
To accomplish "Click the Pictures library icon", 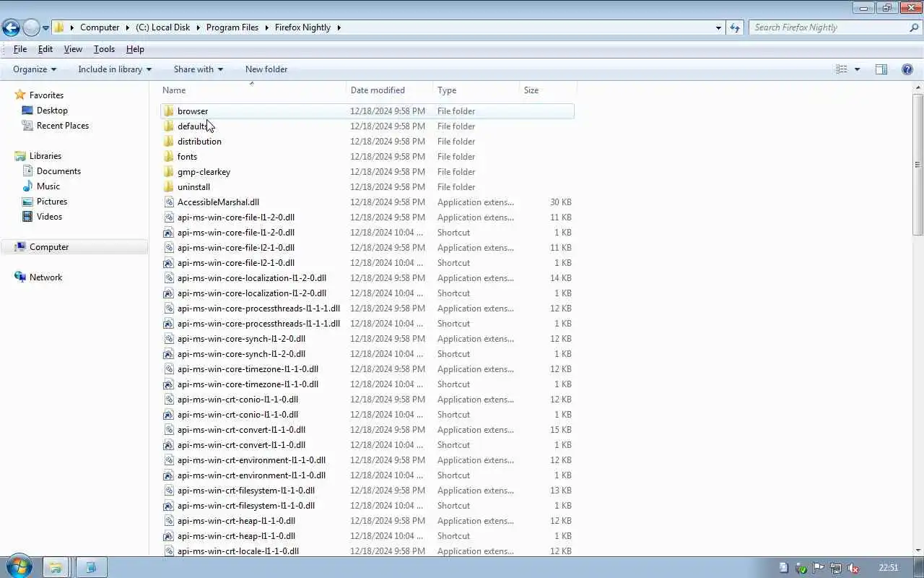I will click(x=27, y=202).
